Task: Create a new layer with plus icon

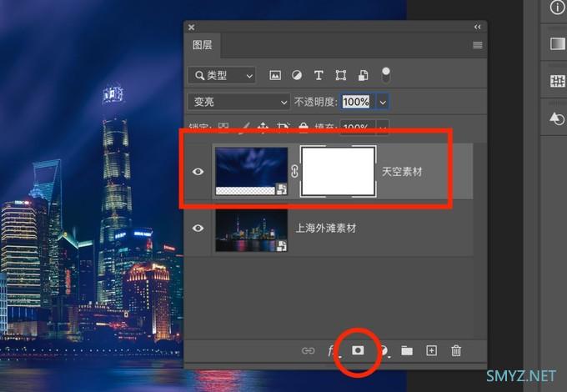Action: [431, 351]
